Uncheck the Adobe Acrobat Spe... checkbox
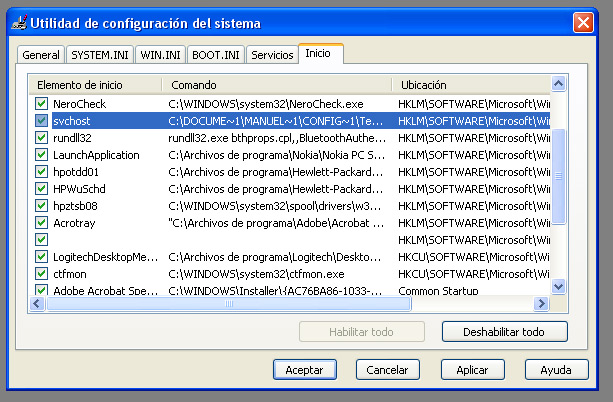Viewport: 613px width, 402px height. [x=41, y=290]
